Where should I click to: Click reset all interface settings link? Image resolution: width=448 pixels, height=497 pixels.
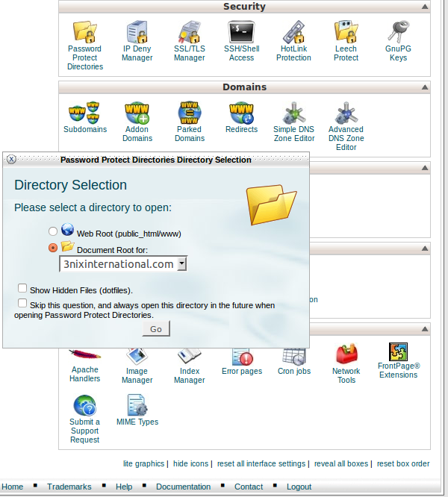pos(261,463)
